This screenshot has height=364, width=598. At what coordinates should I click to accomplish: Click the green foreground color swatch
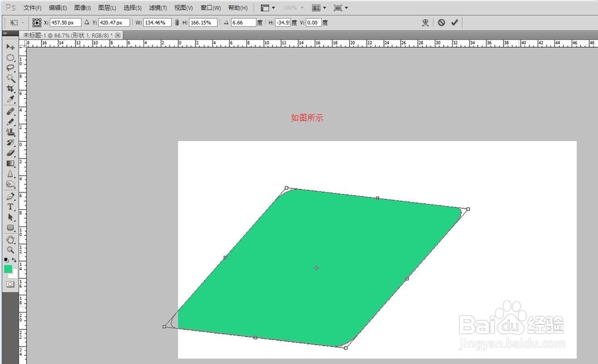coord(8,269)
